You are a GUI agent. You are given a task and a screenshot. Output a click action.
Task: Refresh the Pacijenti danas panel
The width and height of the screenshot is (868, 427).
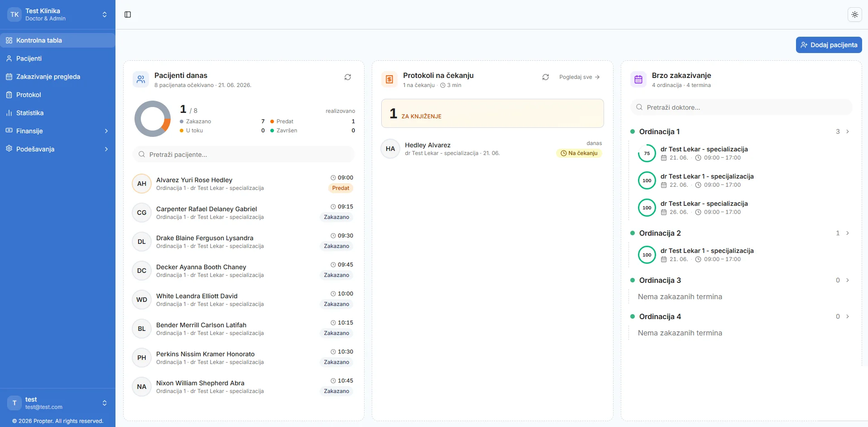click(348, 77)
